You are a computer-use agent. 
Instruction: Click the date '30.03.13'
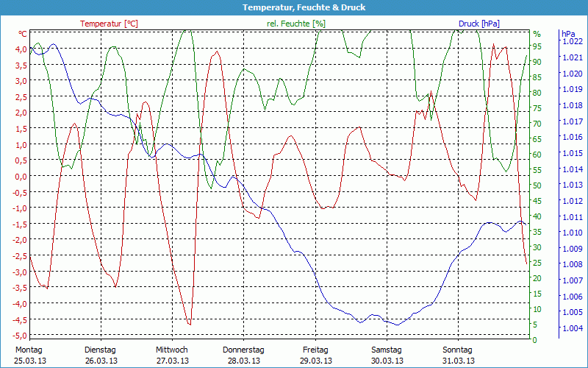coord(387,361)
